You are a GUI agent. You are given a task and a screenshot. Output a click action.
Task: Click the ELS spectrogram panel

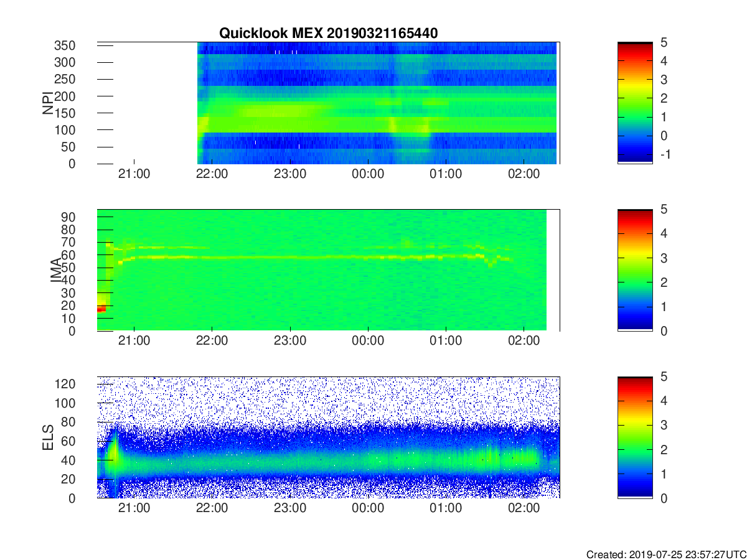tap(329, 437)
